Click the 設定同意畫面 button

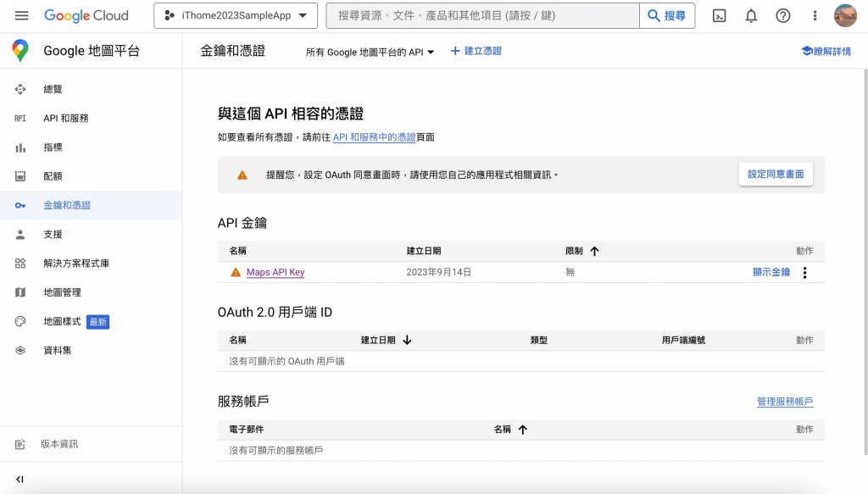pos(776,175)
